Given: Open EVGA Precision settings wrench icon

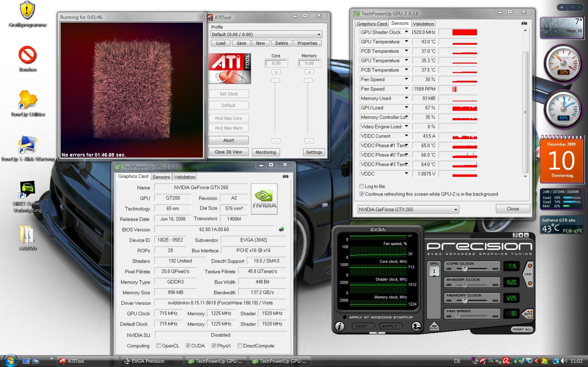Looking at the screenshot, I should tap(416, 326).
